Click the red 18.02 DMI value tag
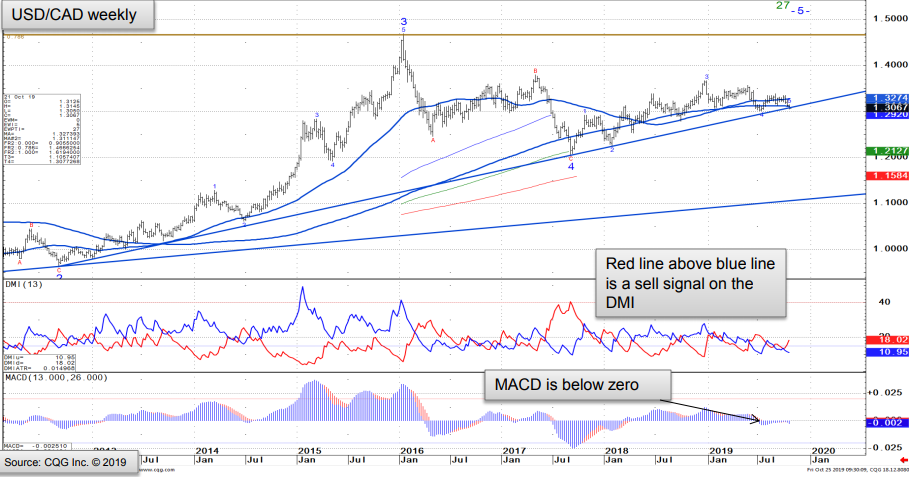Viewport: 911px width, 481px height. point(888,340)
